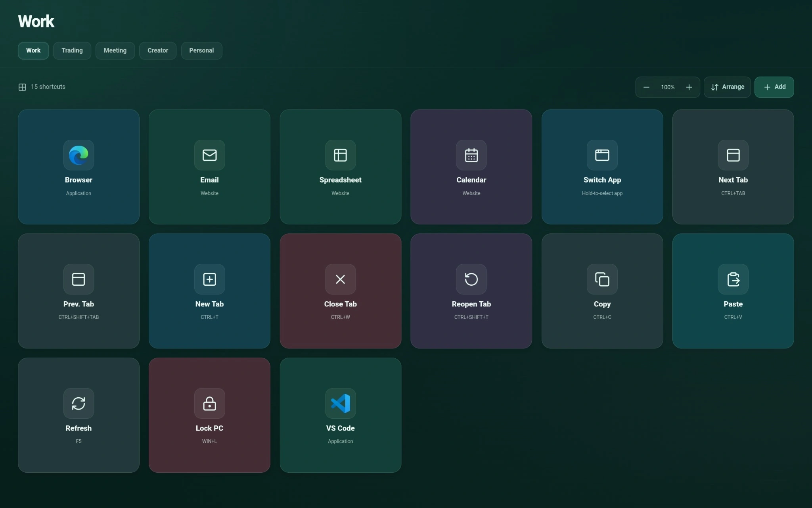Click the Paste clipboard icon
Image resolution: width=812 pixels, height=508 pixels.
tap(733, 279)
